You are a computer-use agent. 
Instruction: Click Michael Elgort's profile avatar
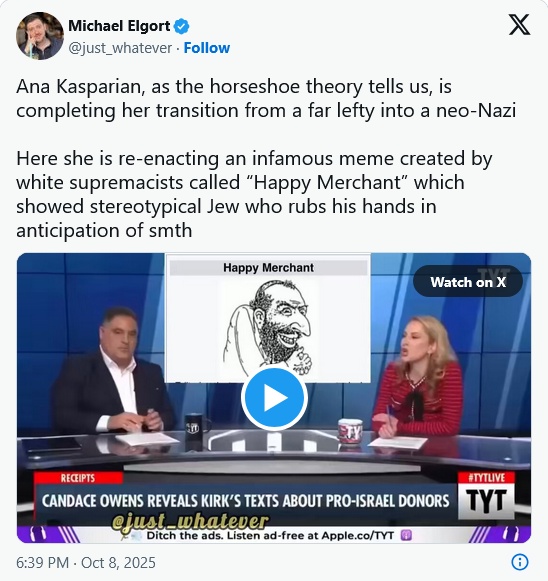[40, 36]
